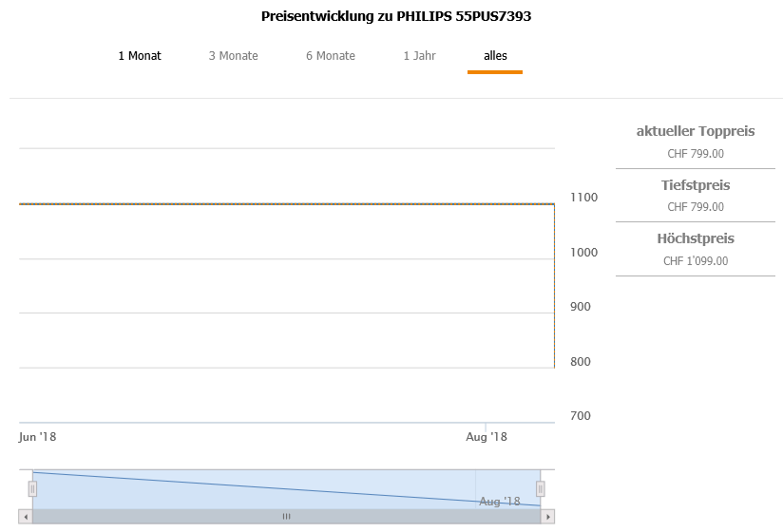Click the Jun '18 axis label

point(38,437)
